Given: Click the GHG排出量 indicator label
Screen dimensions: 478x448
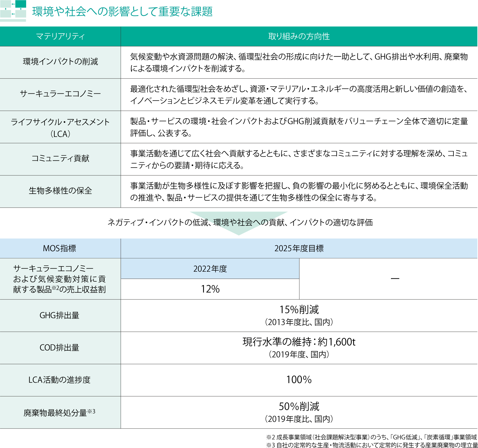Looking at the screenshot, I should [x=59, y=315].
